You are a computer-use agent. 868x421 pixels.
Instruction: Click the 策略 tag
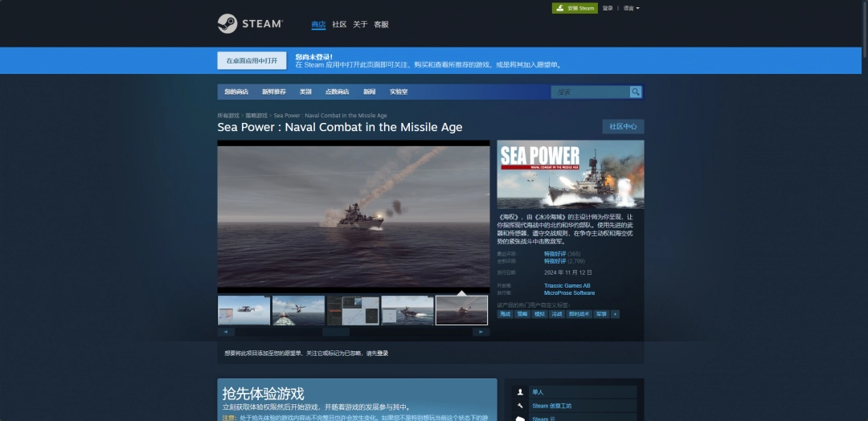click(x=522, y=314)
